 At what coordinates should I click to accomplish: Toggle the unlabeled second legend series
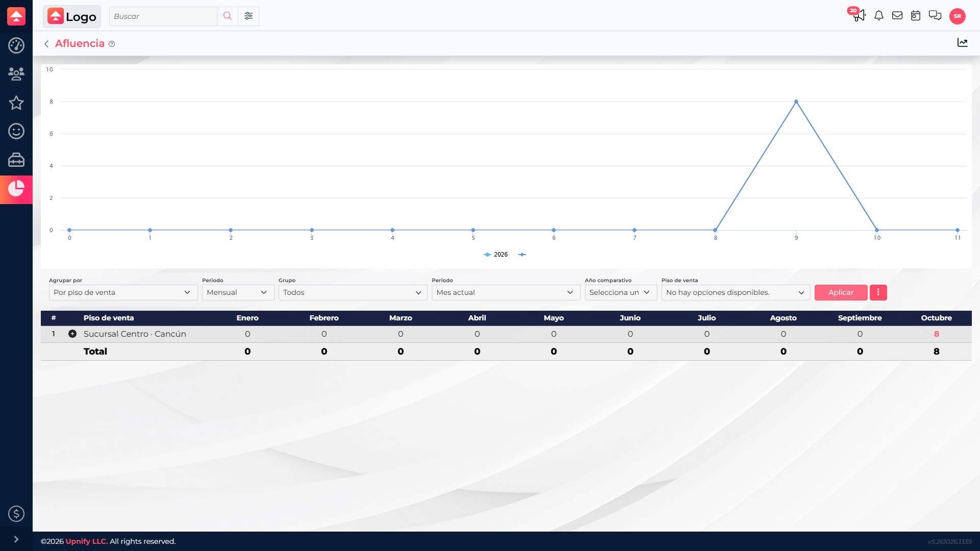[x=522, y=255]
